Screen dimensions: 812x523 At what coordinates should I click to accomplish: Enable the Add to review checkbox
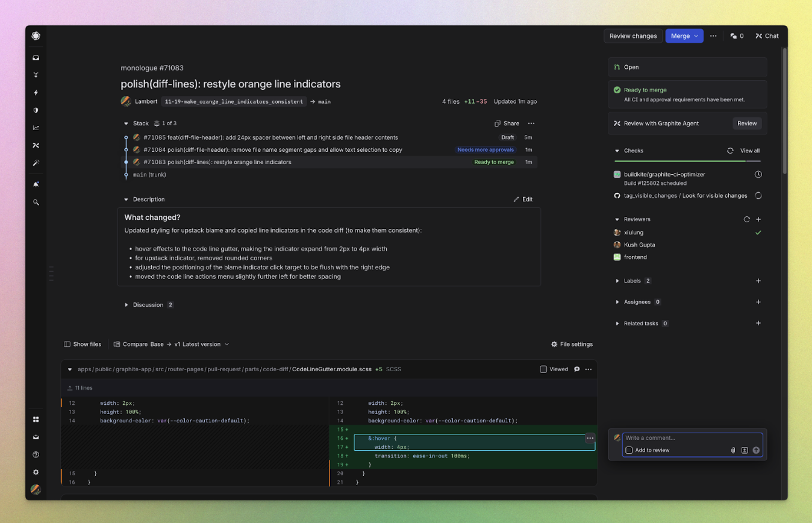pyautogui.click(x=629, y=450)
